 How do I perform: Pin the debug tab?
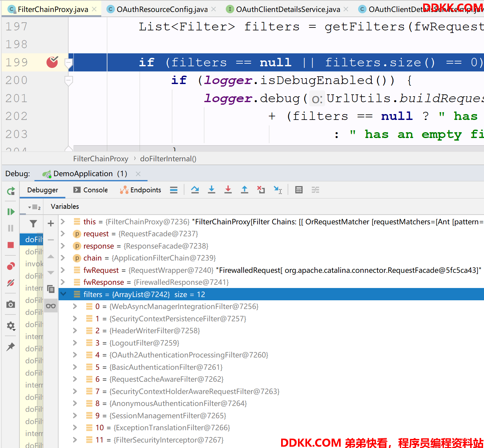pyautogui.click(x=11, y=347)
